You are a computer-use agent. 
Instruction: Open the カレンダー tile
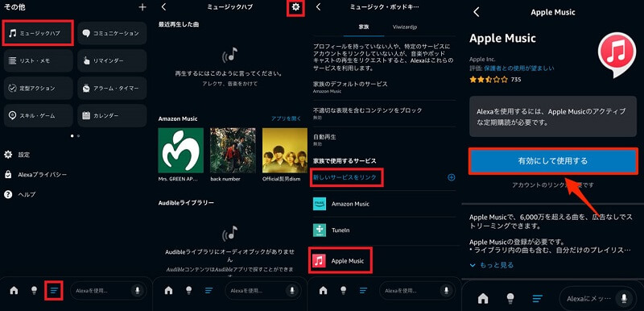(112, 115)
